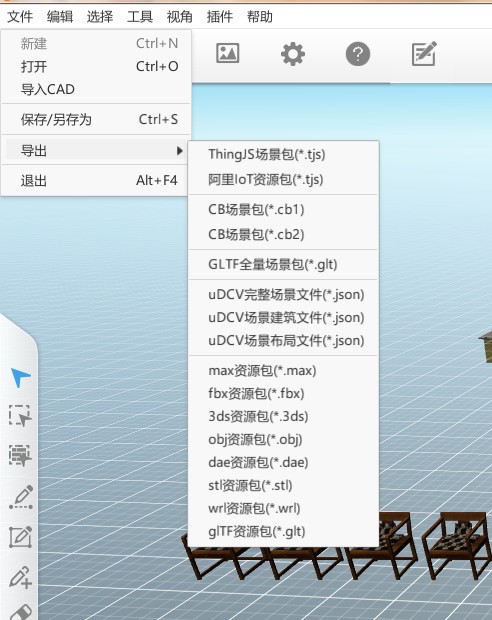Export 3ds资源包(*.3ds)
Image resolution: width=492 pixels, height=620 pixels.
[x=283, y=416]
